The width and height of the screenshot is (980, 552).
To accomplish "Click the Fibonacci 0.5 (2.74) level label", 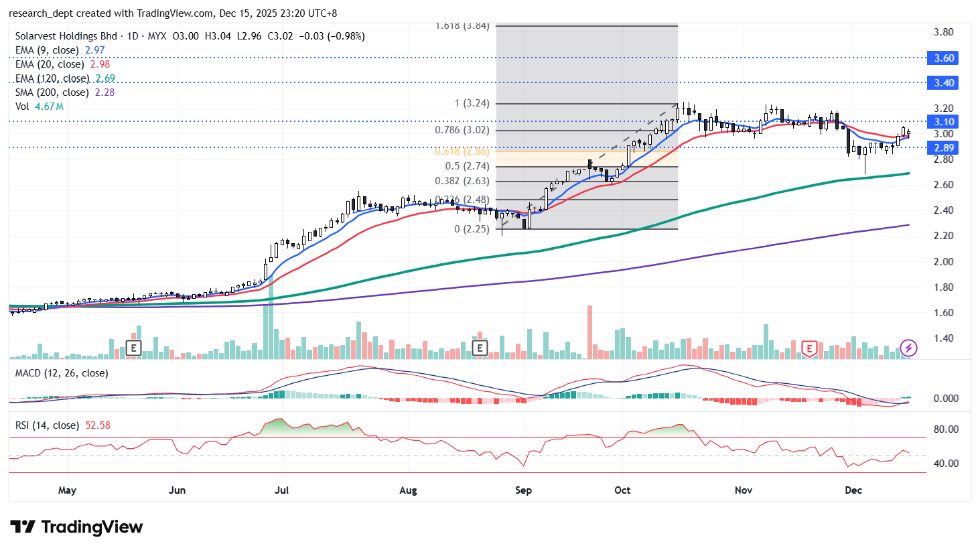I will 467,167.
